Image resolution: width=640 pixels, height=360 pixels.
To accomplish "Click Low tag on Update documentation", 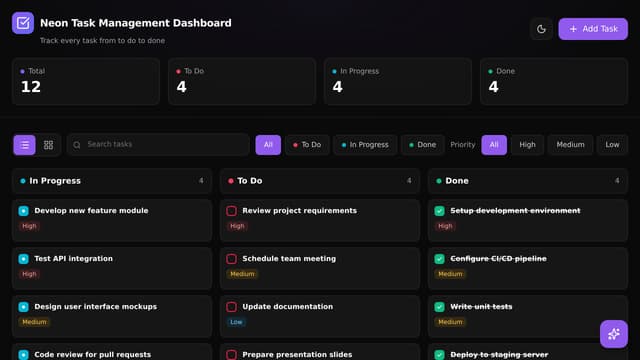I will [x=236, y=322].
